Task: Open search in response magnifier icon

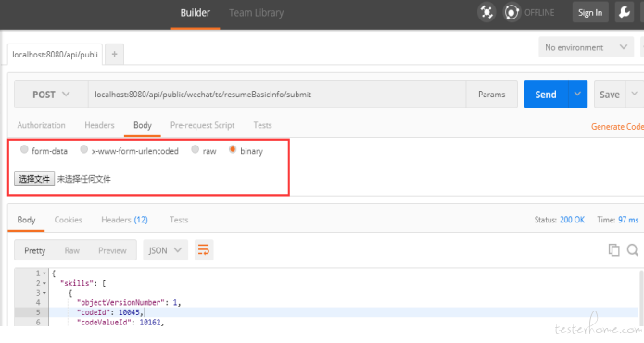Action: pyautogui.click(x=633, y=249)
